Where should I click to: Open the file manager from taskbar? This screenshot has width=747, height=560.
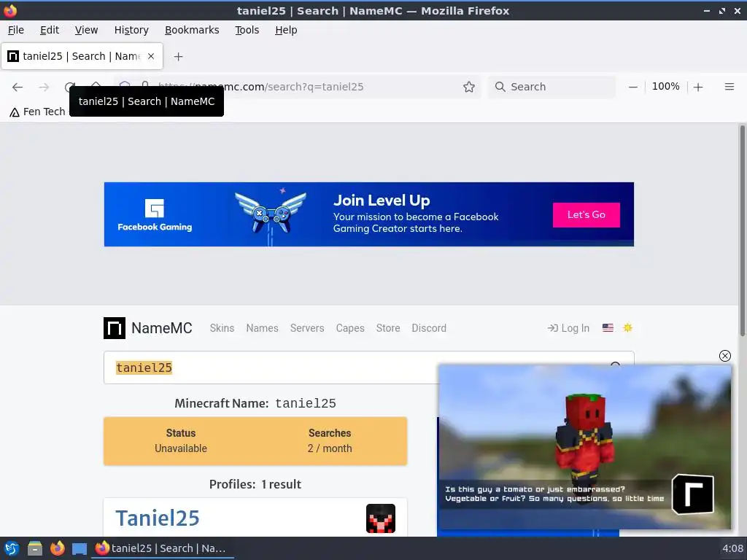coord(35,548)
